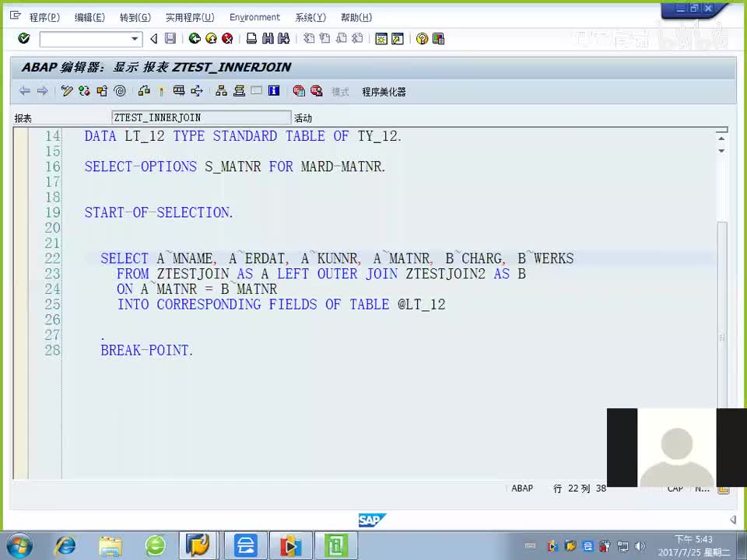Click the Enhance spiral icon
The image size is (747, 560).
(120, 91)
